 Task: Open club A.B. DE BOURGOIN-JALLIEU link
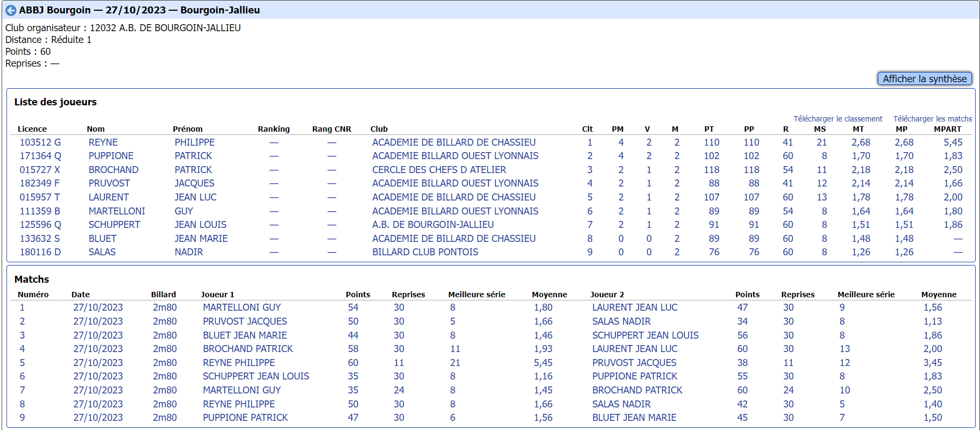[433, 225]
